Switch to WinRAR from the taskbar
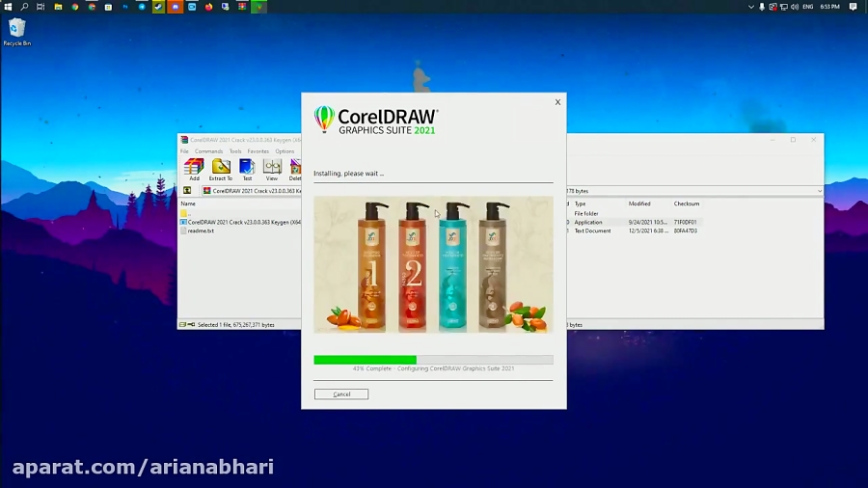Screen dimensions: 868x488 [242, 7]
